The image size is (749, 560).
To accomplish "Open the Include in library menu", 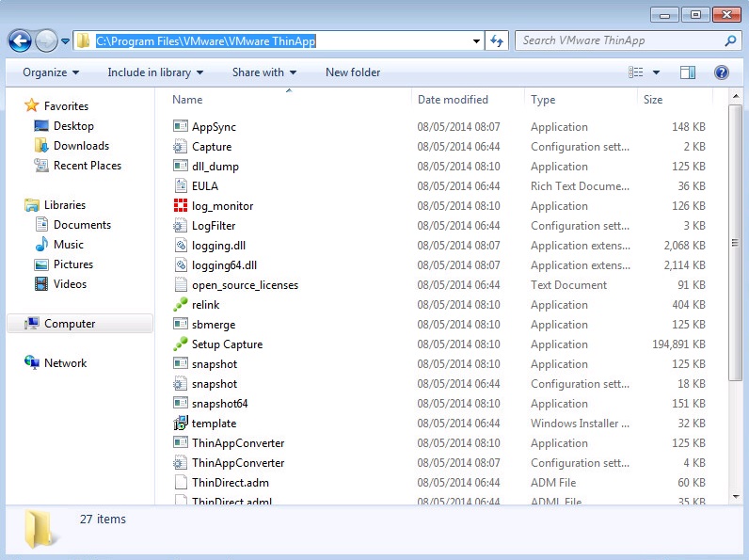I will tap(155, 72).
